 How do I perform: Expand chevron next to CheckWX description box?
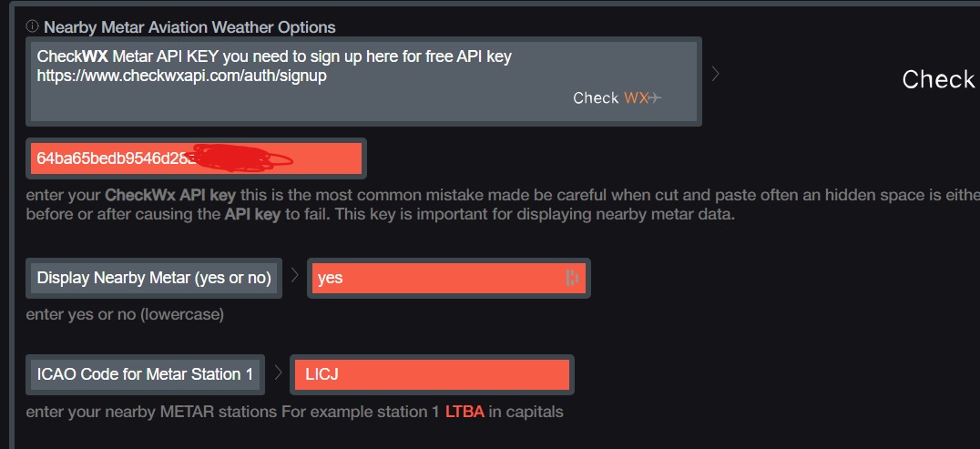pos(716,74)
